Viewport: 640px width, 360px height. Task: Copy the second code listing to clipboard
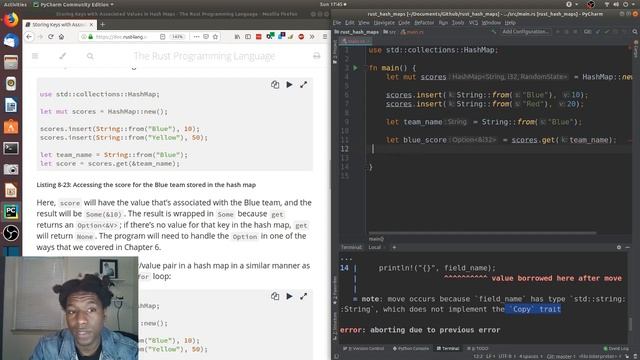pos(275,296)
